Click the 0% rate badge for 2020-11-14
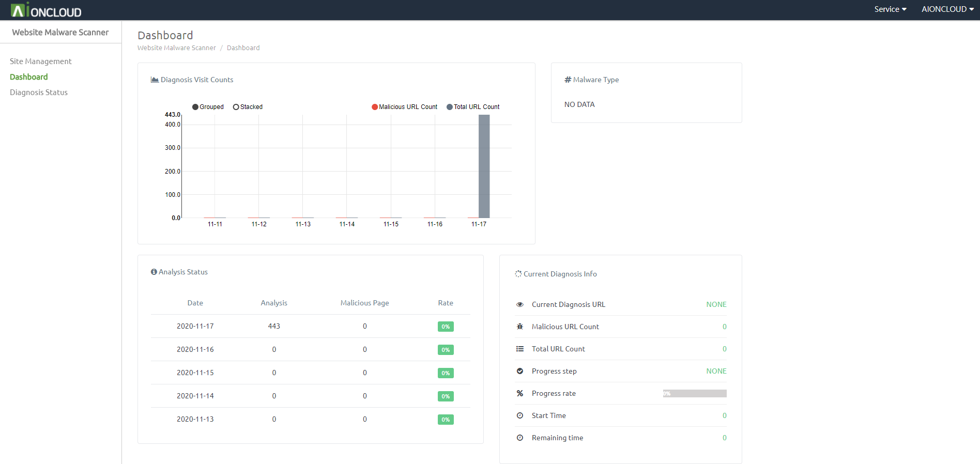980x464 pixels. 446,396
